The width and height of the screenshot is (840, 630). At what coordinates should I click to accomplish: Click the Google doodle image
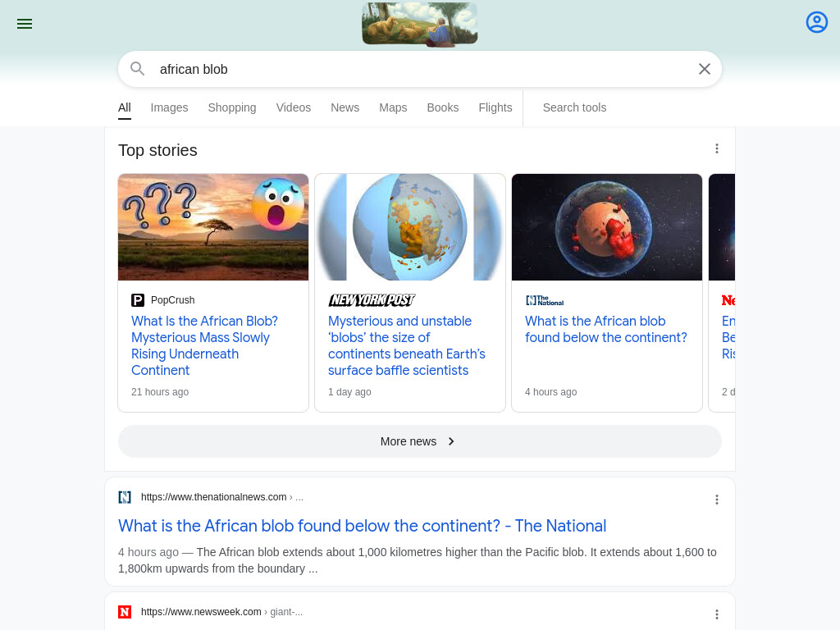pyautogui.click(x=419, y=24)
